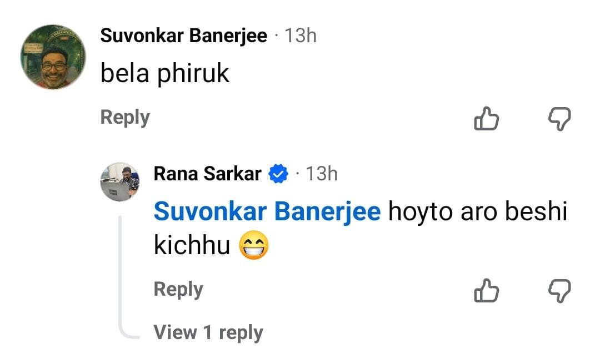Viewport: 600px width, 364px height.
Task: Reply to the "bela phiruk" comment
Action: [x=125, y=118]
